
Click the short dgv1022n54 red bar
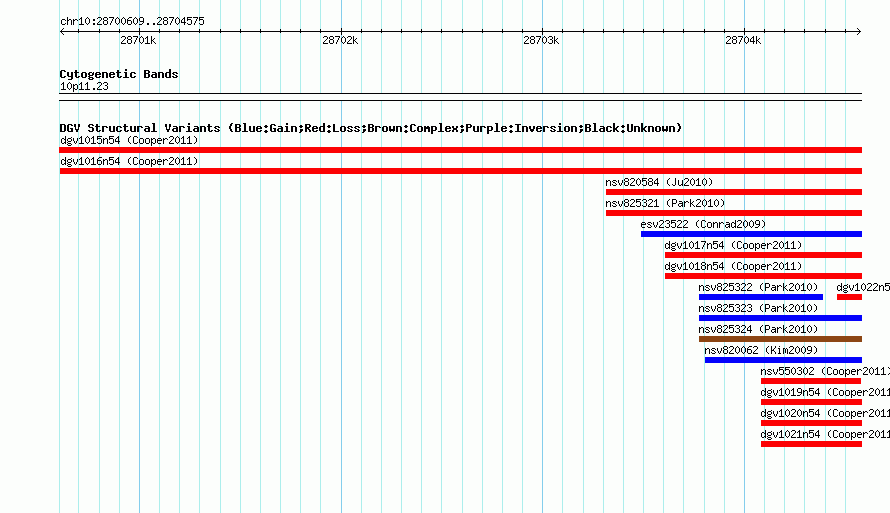pos(849,297)
